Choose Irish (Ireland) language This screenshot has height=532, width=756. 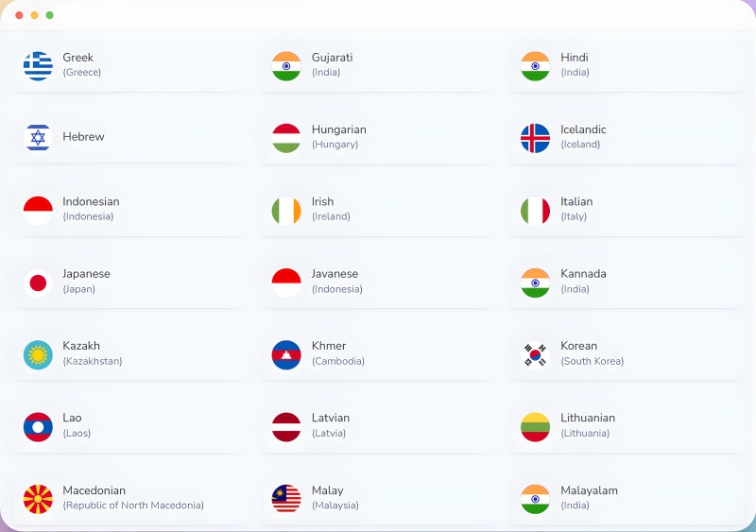pos(379,210)
